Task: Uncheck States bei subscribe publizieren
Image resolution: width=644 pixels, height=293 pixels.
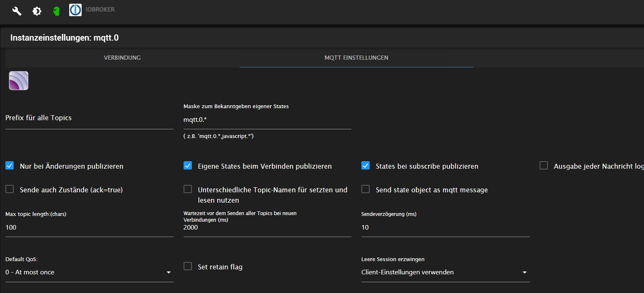Action: (366, 166)
